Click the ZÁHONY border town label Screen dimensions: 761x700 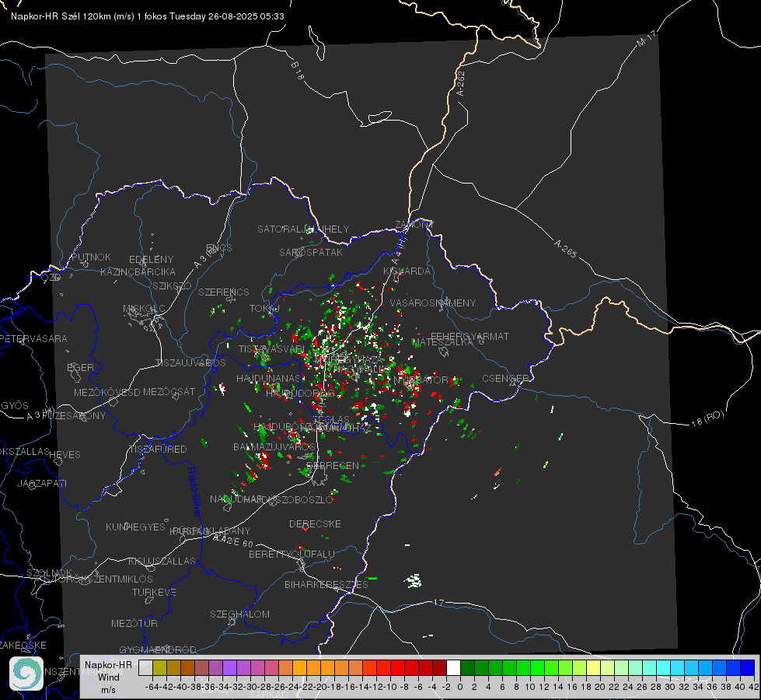coord(414,225)
